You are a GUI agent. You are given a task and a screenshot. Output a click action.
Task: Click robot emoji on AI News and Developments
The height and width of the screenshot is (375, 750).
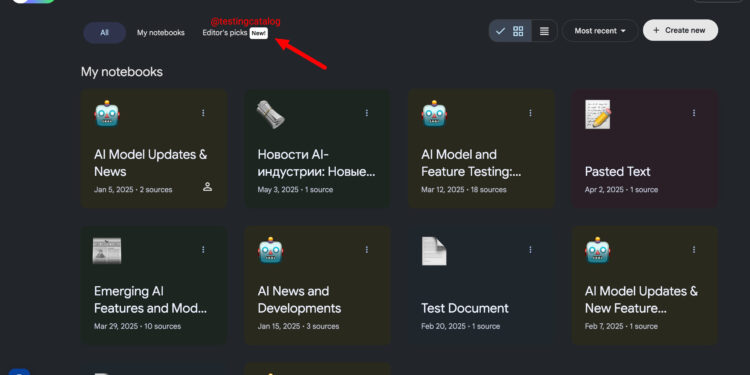[x=271, y=250]
